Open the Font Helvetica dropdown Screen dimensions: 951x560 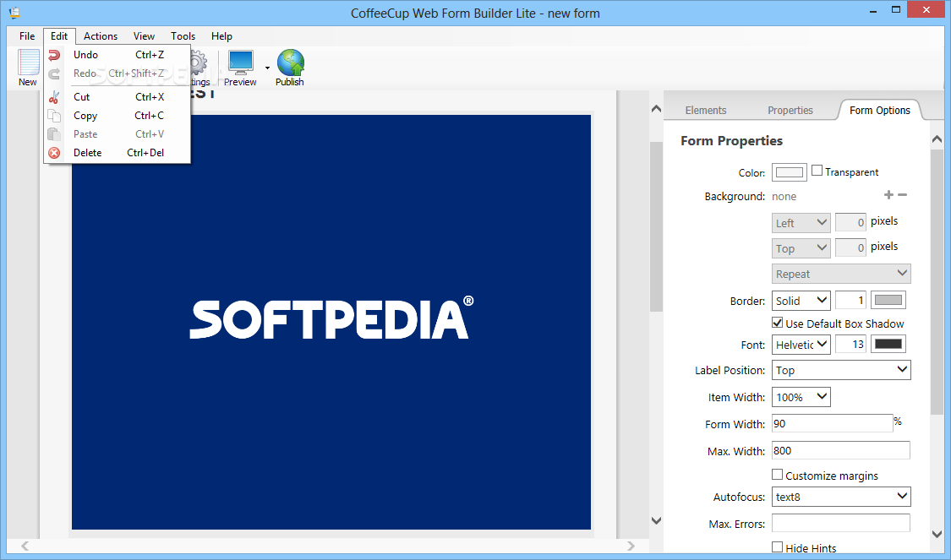[801, 345]
